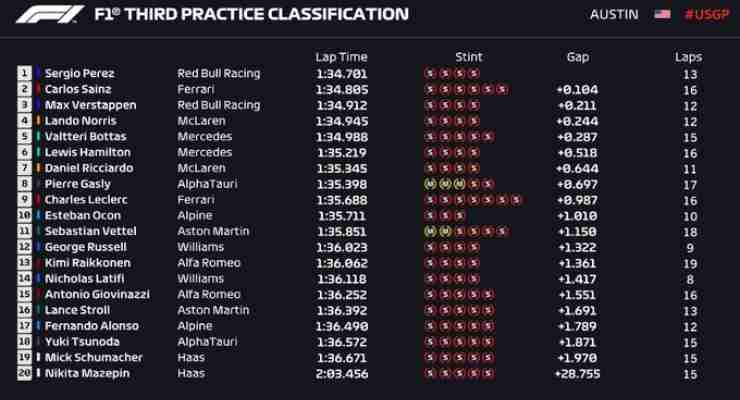Screen dimensions: 740x400
Task: Click the first medium tyre icon in Sebastian Vettel's stint
Action: 430,231
